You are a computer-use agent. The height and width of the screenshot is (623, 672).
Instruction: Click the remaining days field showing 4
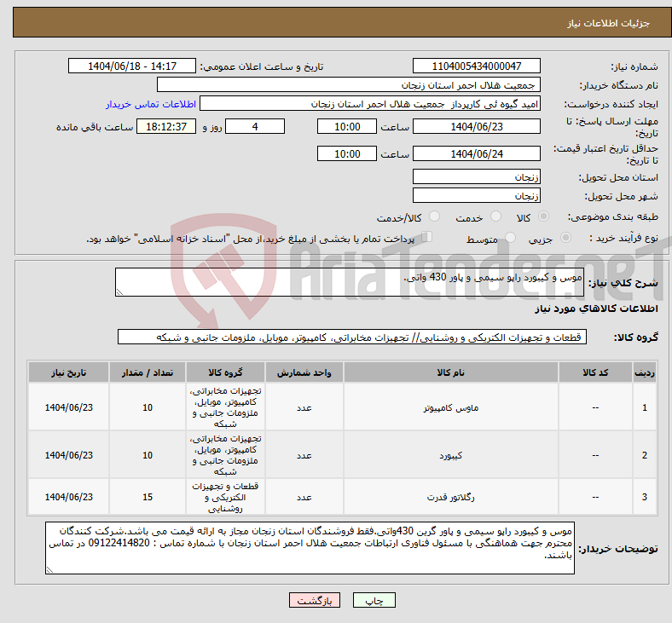[255, 126]
